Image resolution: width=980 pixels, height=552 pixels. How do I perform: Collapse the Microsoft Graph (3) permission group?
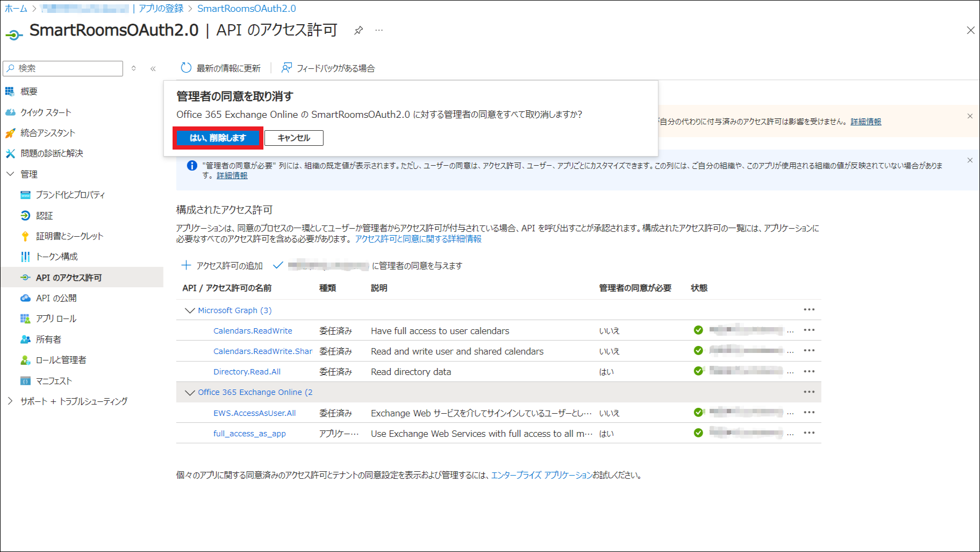[x=189, y=310]
